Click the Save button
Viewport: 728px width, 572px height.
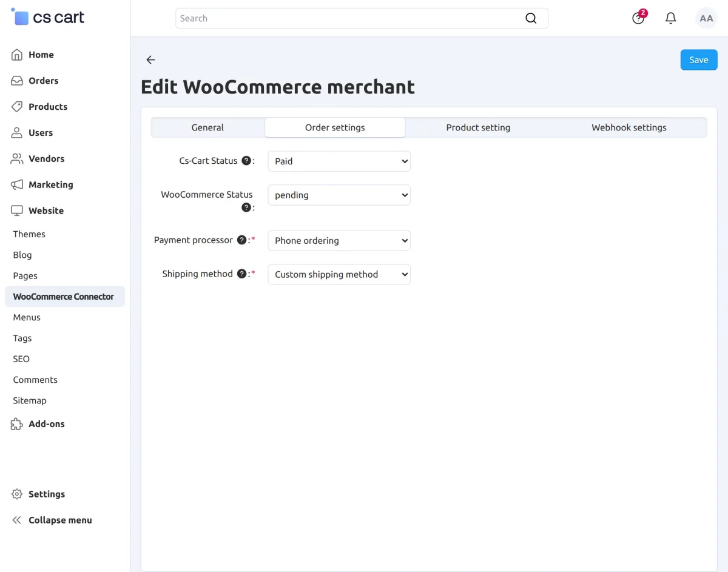pos(699,60)
